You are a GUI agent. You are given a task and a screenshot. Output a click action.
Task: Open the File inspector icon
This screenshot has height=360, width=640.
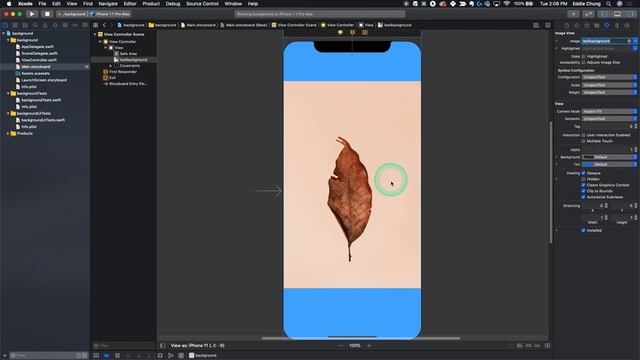click(x=567, y=25)
